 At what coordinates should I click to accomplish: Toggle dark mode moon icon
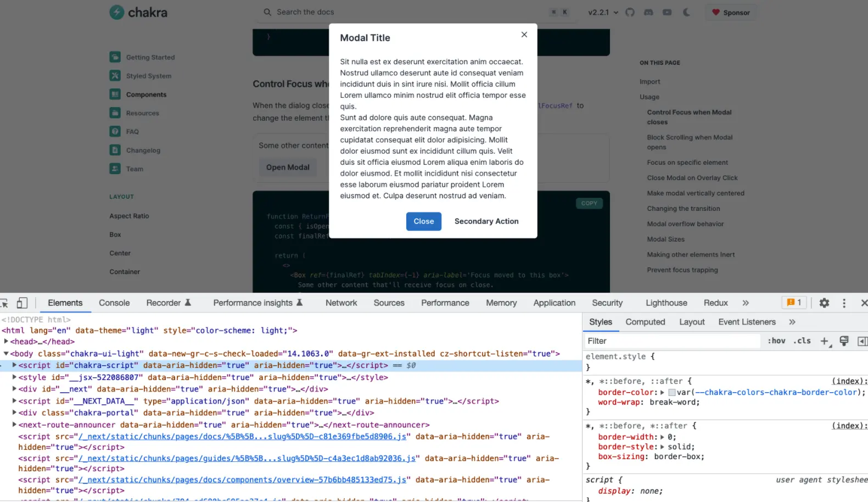pyautogui.click(x=686, y=12)
